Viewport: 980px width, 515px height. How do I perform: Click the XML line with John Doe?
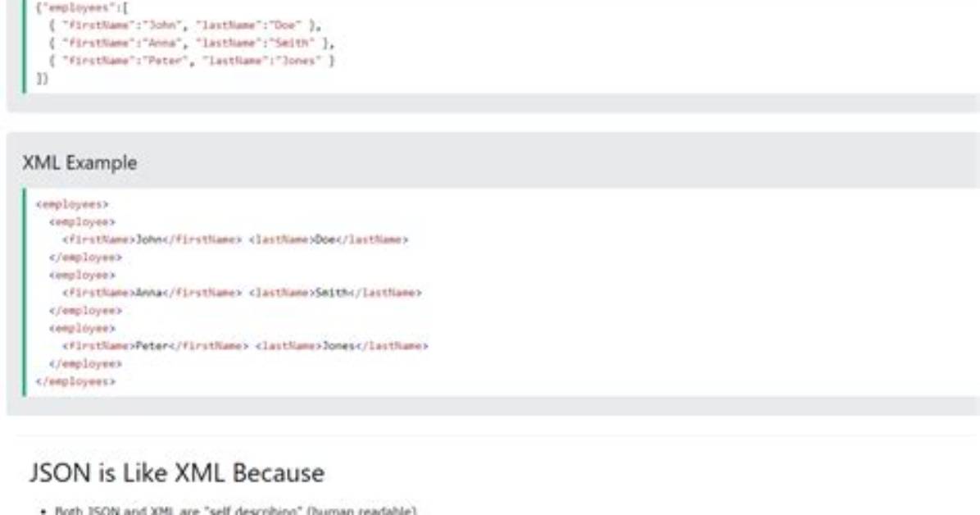click(235, 239)
